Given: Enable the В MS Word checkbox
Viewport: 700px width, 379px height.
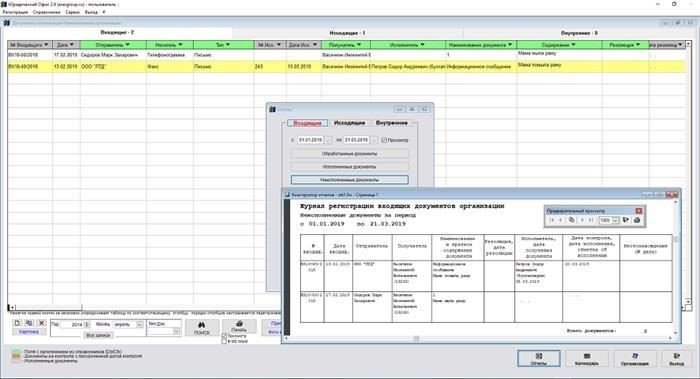Looking at the screenshot, I should 225,341.
